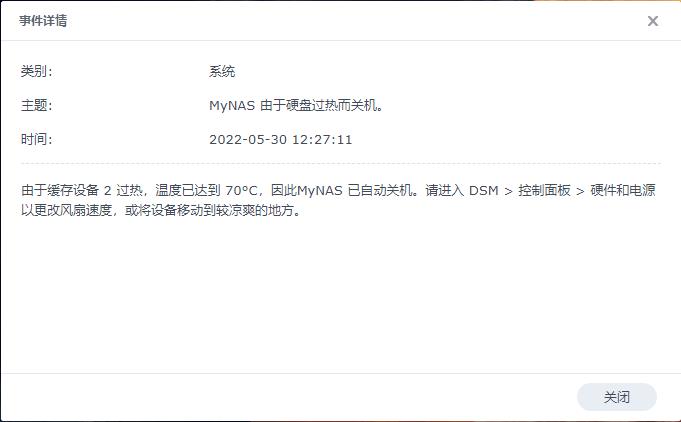Click the dashed separator below 时间

(340, 164)
